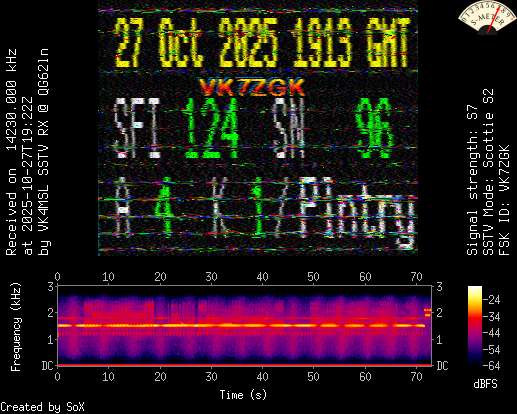Click the audio spectrogram plot
The height and width of the screenshot is (414, 517).
coord(245,326)
